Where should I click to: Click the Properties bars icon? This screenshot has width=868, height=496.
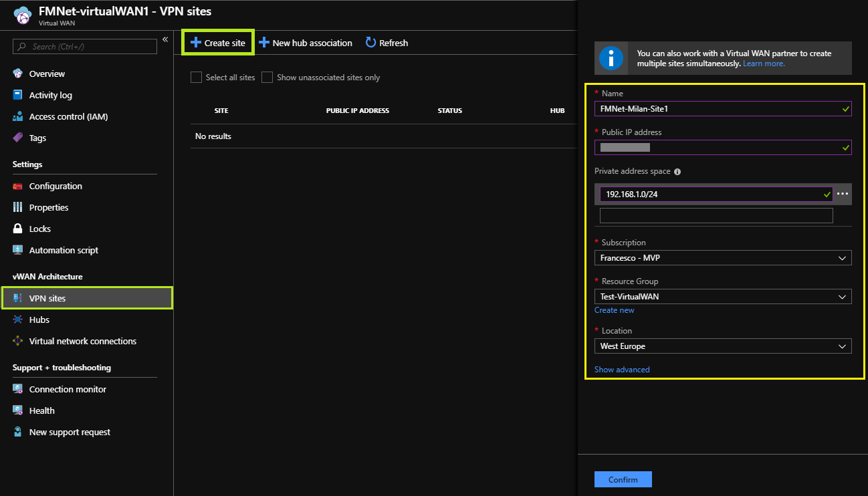[x=18, y=207]
